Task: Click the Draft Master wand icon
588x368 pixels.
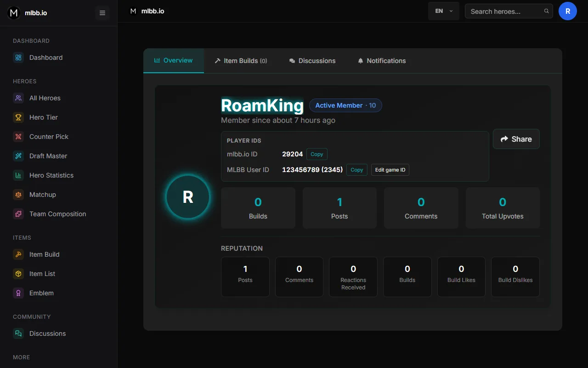Action: [18, 156]
